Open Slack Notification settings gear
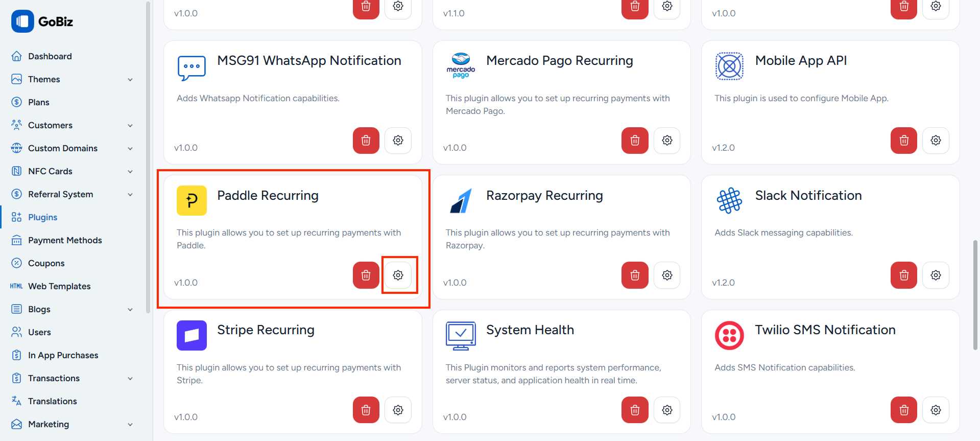The width and height of the screenshot is (980, 441). 936,275
